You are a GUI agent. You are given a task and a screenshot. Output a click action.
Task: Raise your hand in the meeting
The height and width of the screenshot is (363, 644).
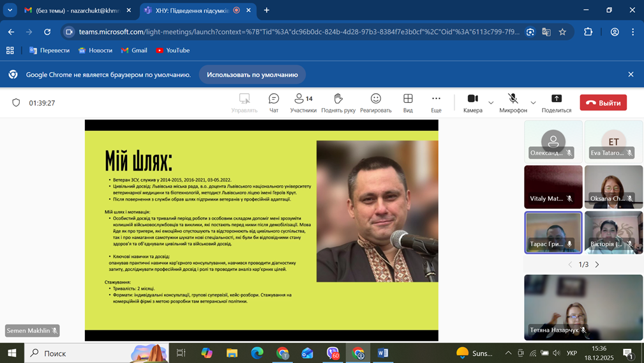coord(338,102)
